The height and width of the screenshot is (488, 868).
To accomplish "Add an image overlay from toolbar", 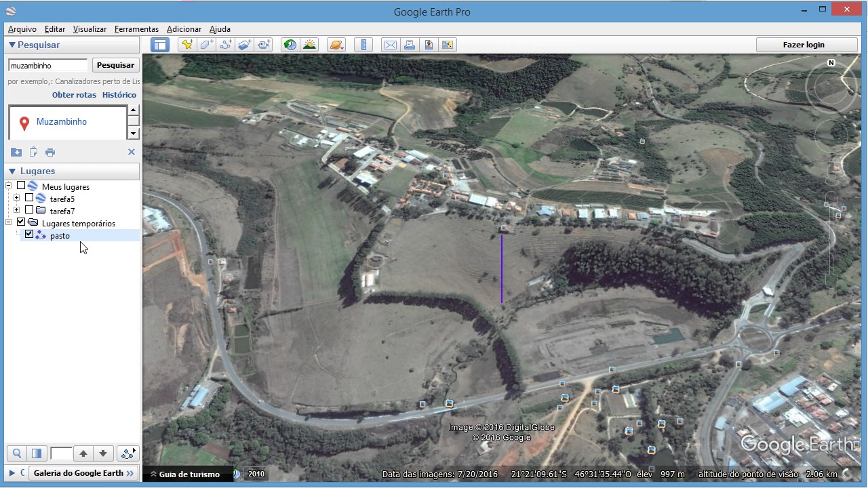I will coord(245,45).
